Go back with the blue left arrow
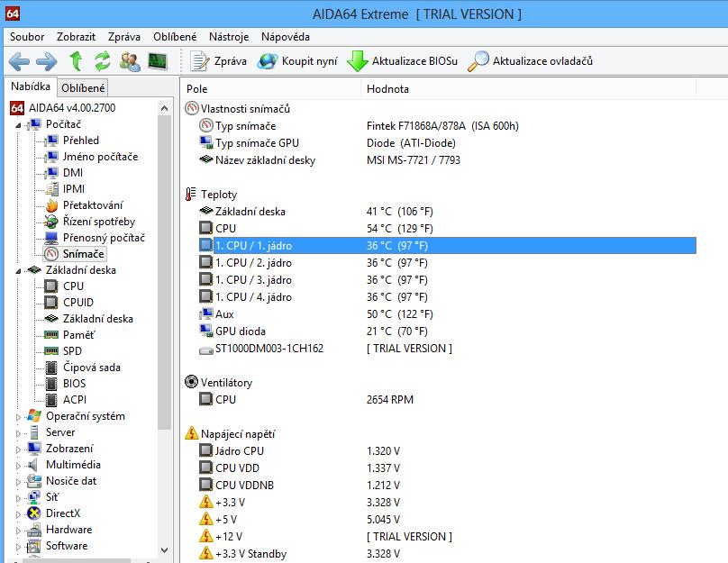The width and height of the screenshot is (728, 563). click(x=19, y=61)
